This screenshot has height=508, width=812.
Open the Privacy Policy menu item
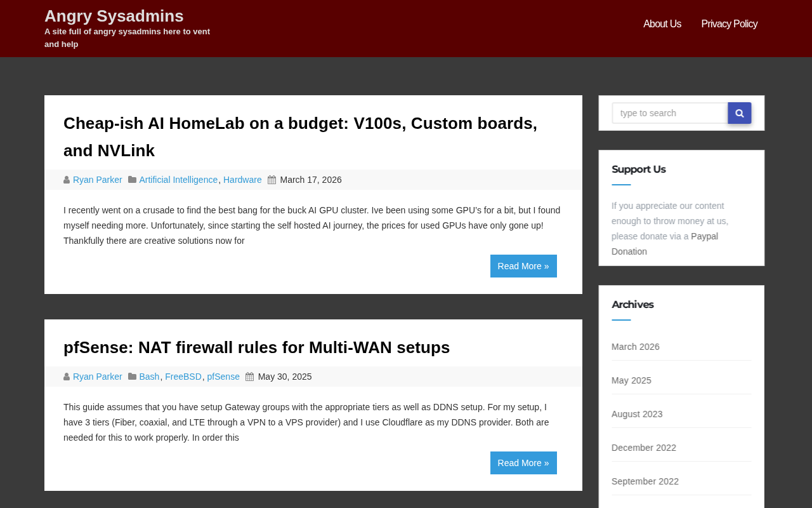point(729,24)
